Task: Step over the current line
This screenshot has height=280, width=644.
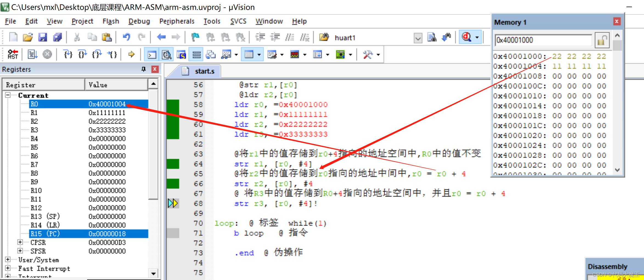Action: click(82, 54)
